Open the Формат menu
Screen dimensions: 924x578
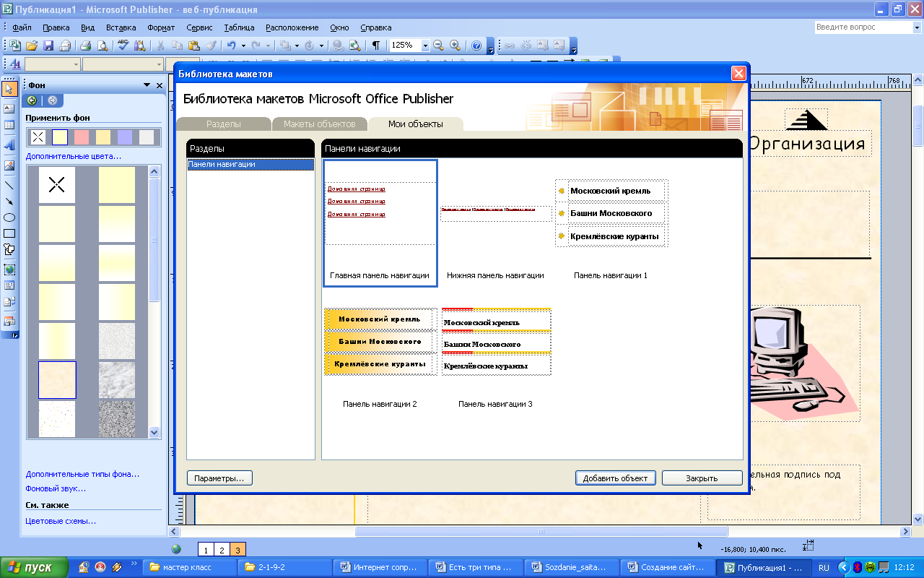tap(161, 27)
